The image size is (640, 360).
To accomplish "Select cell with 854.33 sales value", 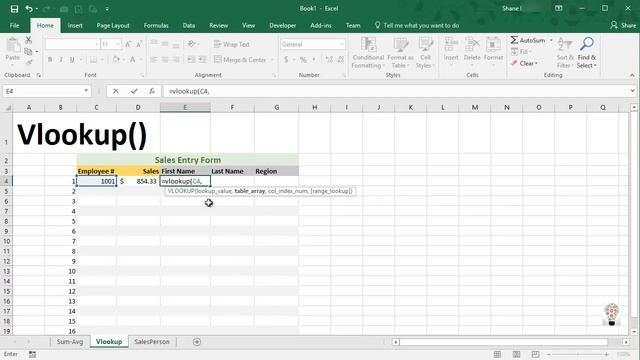I will (138, 181).
